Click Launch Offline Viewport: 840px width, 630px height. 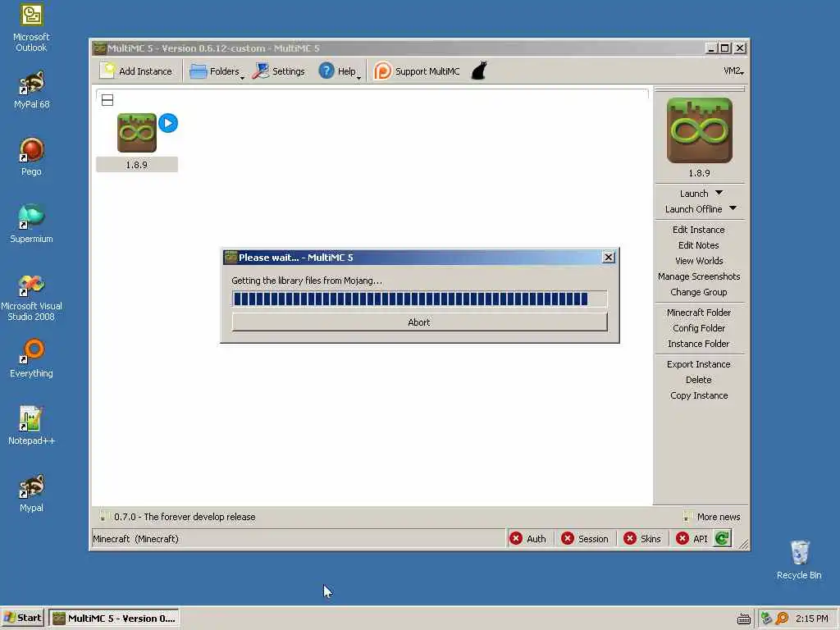click(693, 209)
